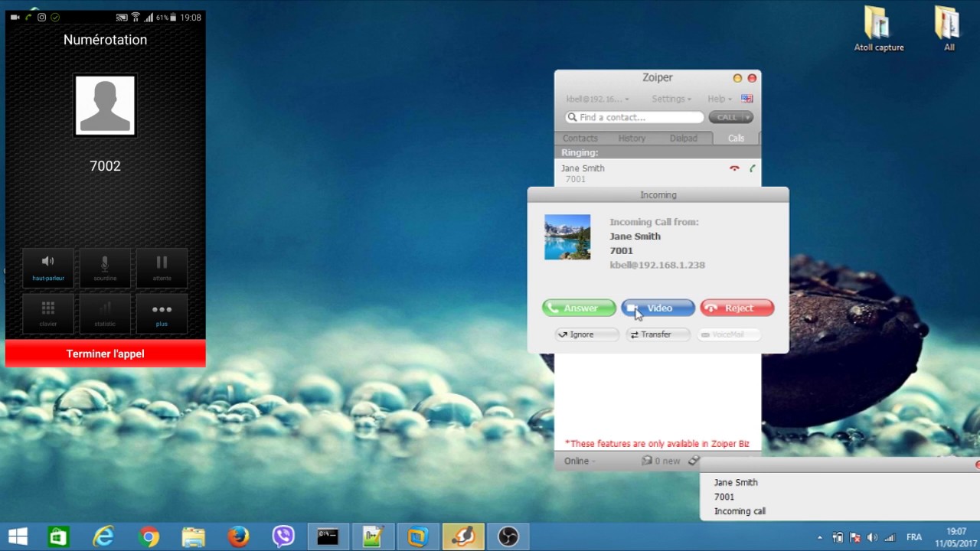Open statistic on the phone screen
980x551 pixels.
coord(105,313)
